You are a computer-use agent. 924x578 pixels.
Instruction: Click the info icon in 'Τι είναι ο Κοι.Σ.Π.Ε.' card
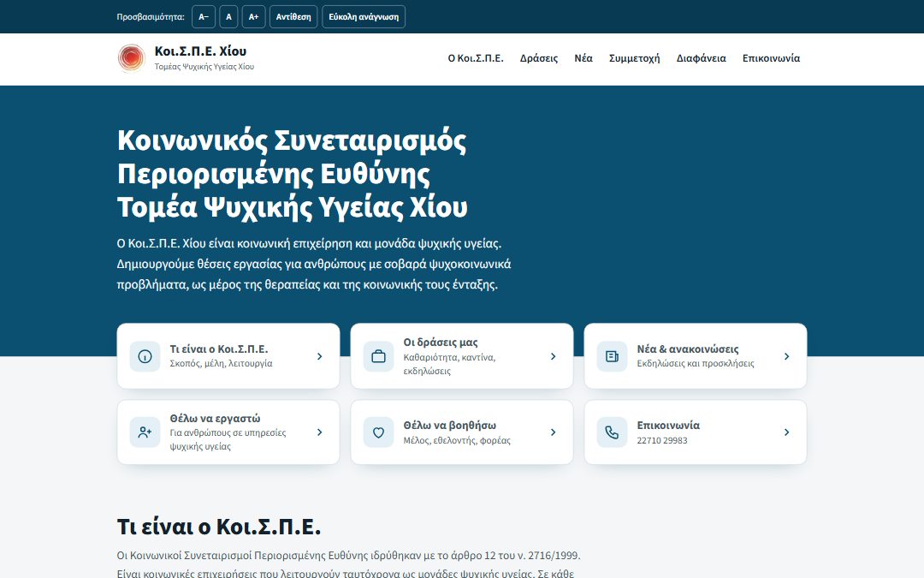145,356
